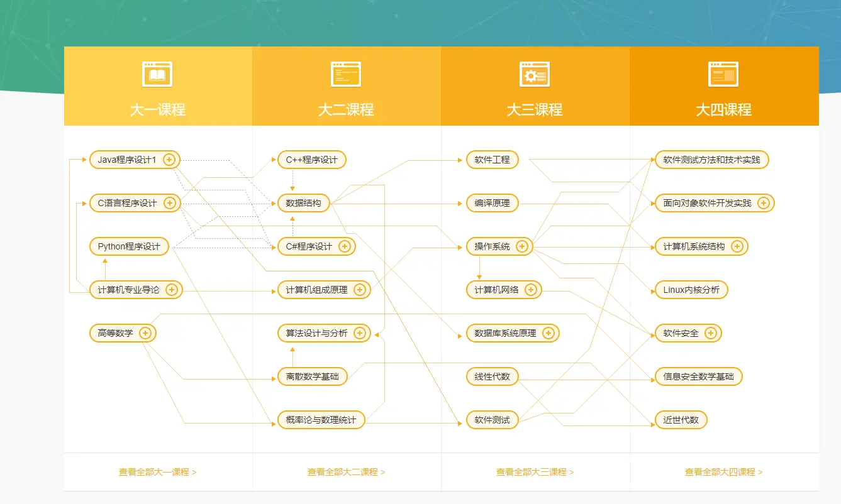Click plus icon on 计算机系统结构

tap(737, 246)
